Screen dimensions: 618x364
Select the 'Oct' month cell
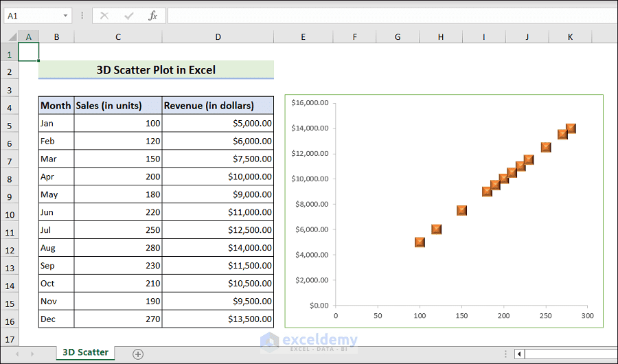56,283
